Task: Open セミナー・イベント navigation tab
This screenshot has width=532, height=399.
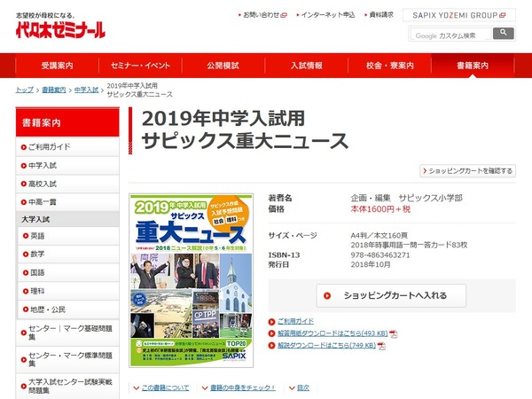Action: point(140,66)
